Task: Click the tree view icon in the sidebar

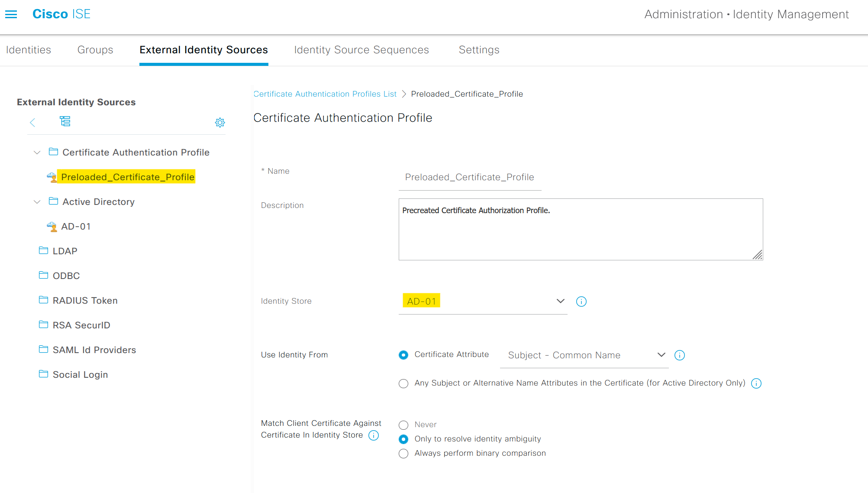Action: (x=65, y=122)
